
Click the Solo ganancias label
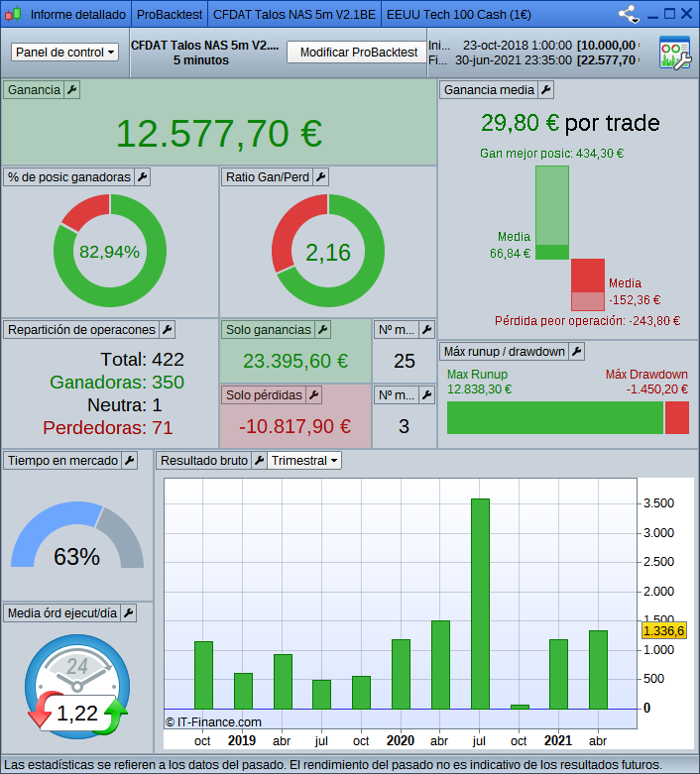269,329
